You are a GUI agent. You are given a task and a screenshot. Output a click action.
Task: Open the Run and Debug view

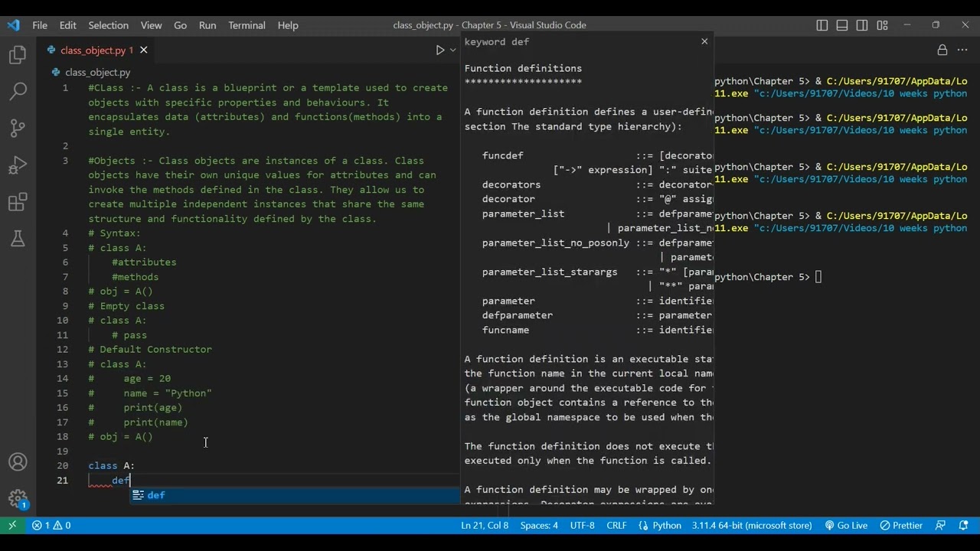(x=18, y=165)
